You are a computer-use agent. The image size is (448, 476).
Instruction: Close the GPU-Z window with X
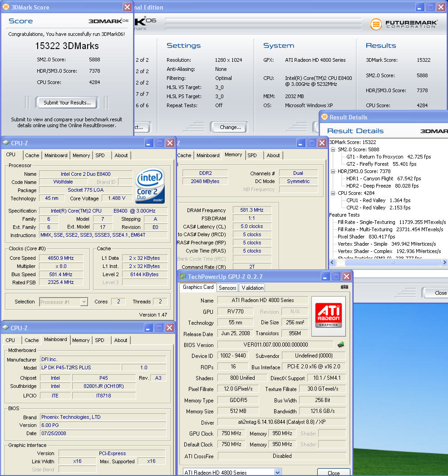[x=346, y=276]
